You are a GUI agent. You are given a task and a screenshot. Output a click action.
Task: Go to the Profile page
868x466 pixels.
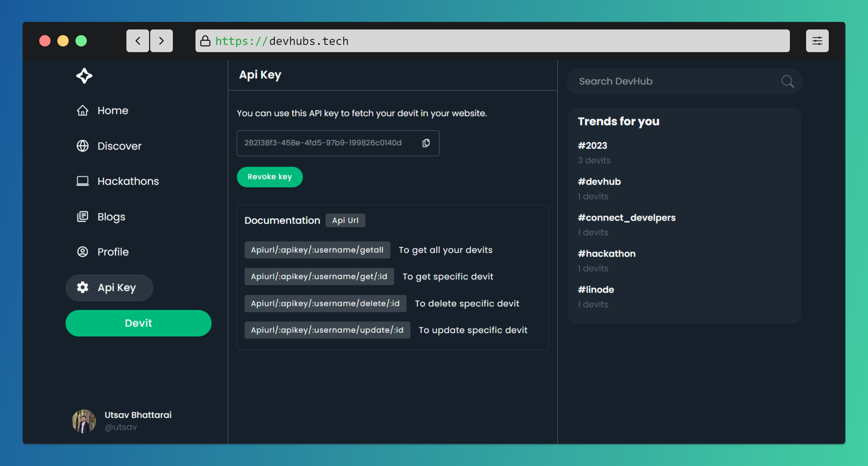[x=113, y=252]
